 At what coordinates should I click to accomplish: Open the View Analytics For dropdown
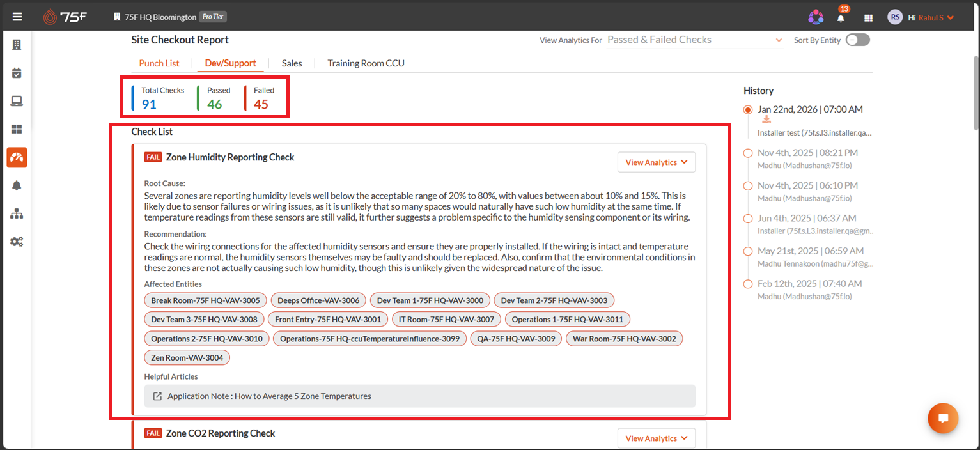[x=695, y=40]
